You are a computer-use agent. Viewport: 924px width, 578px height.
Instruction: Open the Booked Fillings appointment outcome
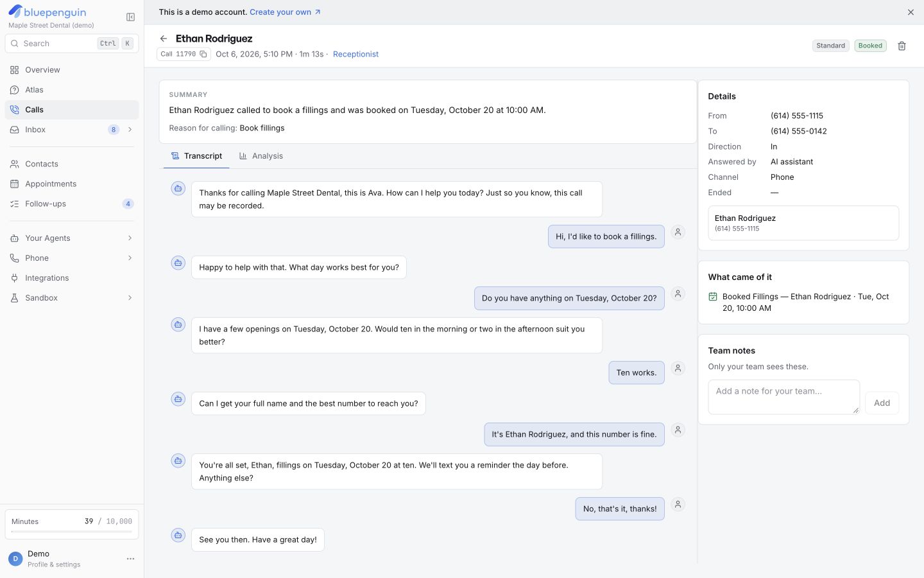click(x=803, y=302)
